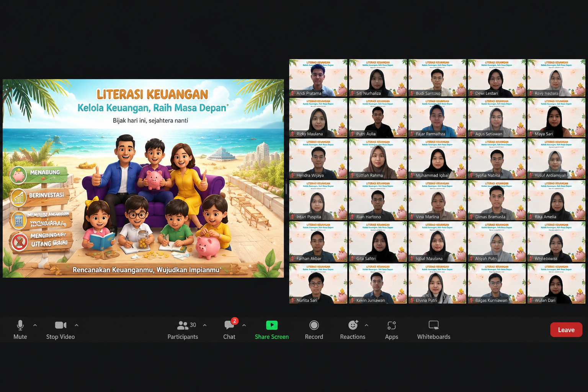The image size is (588, 392).
Task: Expand Participants options chevron
Action: [205, 325]
